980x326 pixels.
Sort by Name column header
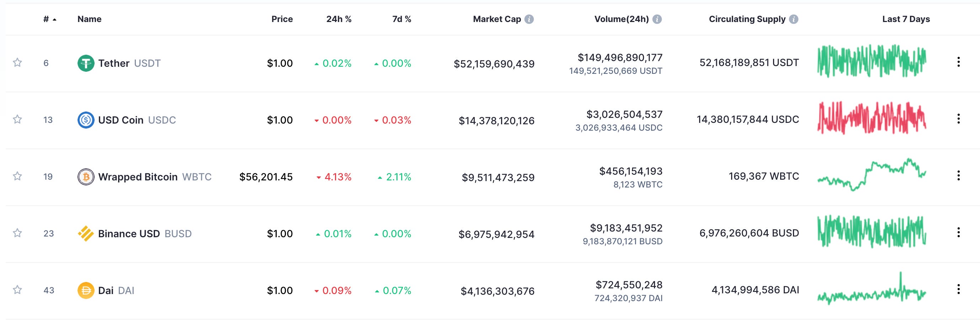(89, 19)
